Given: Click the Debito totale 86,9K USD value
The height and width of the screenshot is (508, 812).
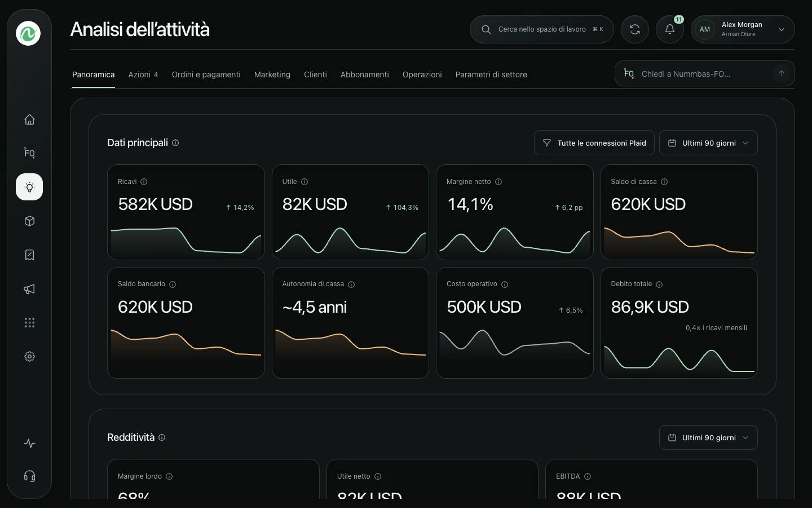Looking at the screenshot, I should click(x=650, y=307).
